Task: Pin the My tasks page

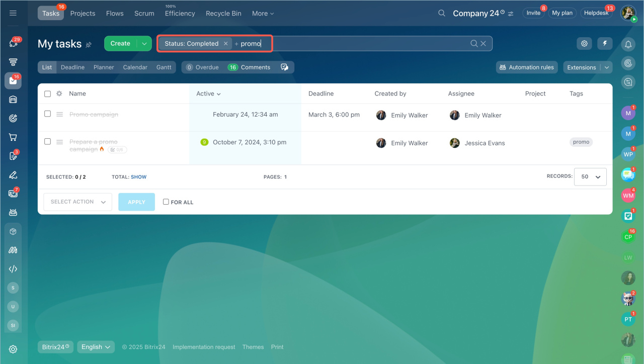Action: pyautogui.click(x=89, y=45)
